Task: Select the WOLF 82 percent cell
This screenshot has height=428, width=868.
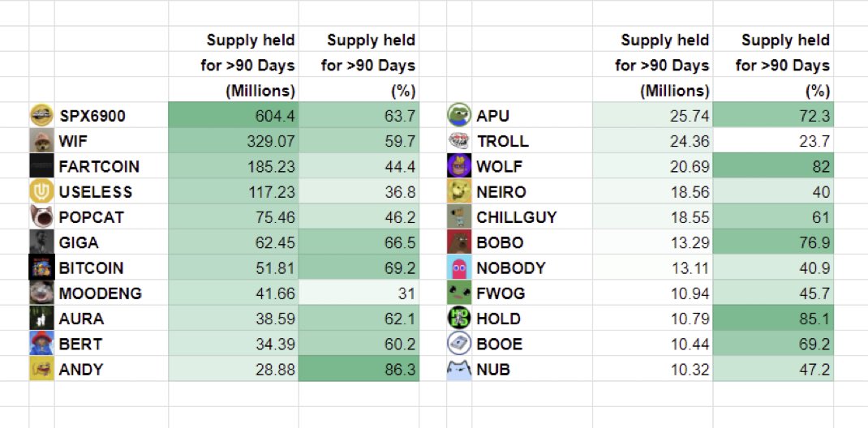Action: click(x=773, y=166)
